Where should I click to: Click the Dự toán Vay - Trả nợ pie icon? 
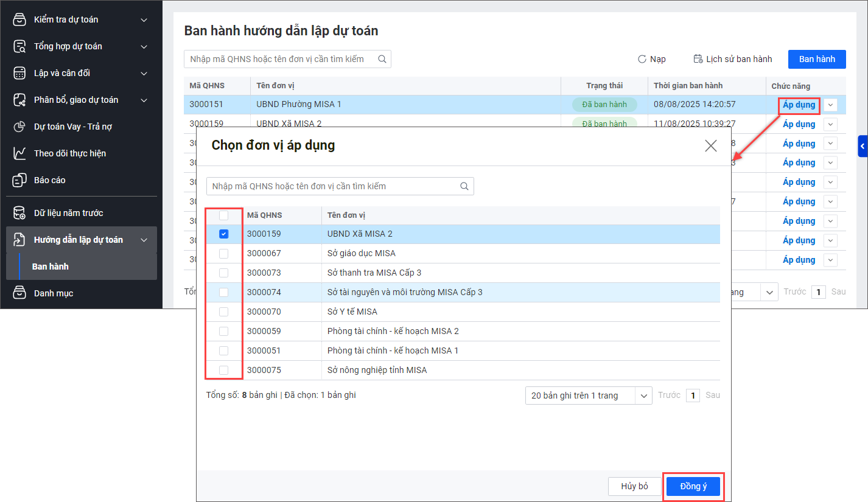click(x=19, y=127)
